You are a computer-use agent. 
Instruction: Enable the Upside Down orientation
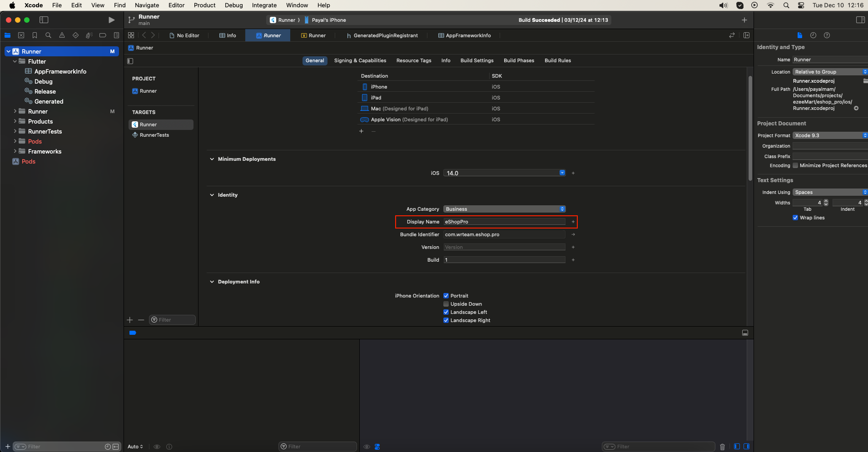pos(446,304)
